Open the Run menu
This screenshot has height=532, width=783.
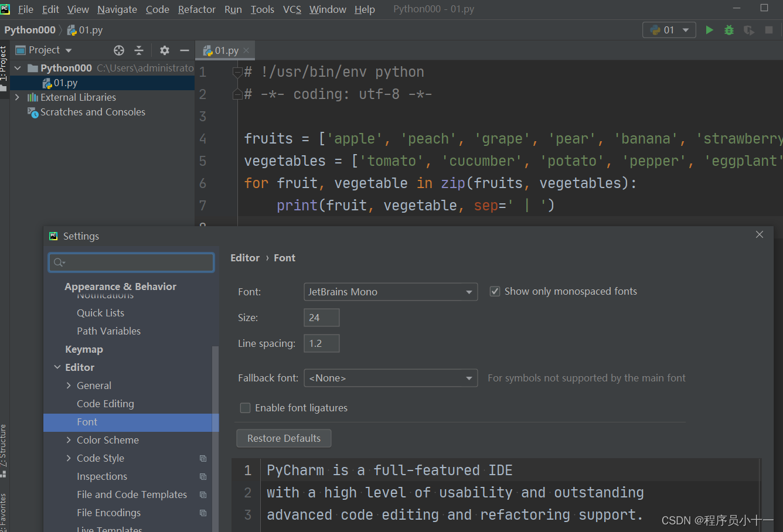point(233,9)
